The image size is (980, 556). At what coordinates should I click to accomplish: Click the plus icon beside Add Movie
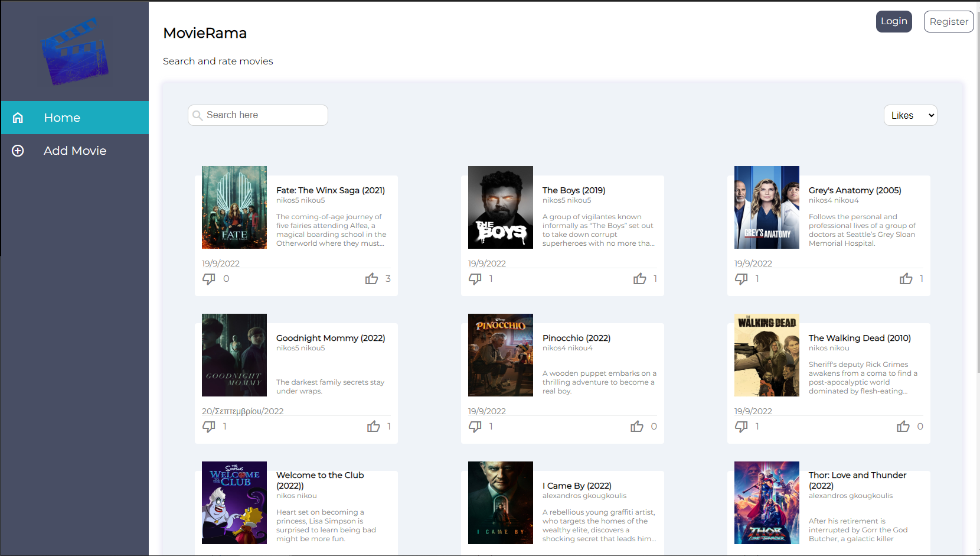coord(18,151)
